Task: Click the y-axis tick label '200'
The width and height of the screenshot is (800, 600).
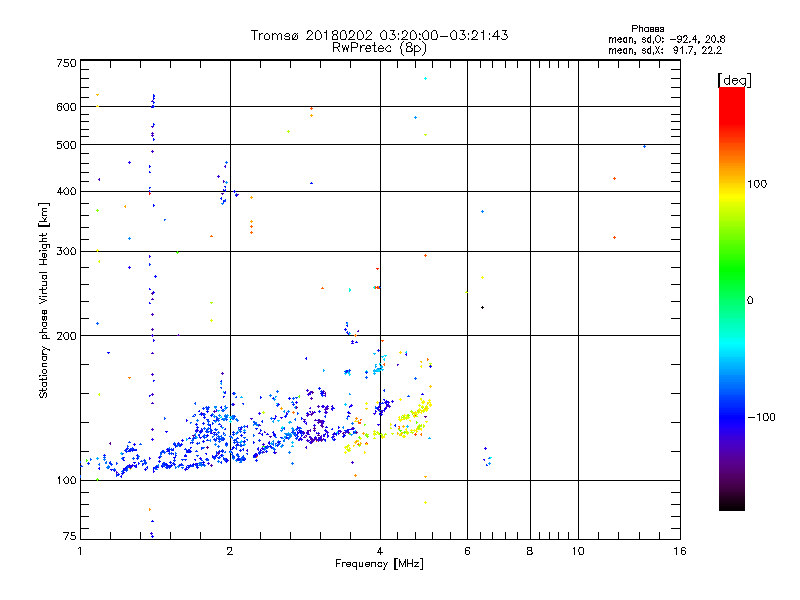Action: tap(66, 336)
